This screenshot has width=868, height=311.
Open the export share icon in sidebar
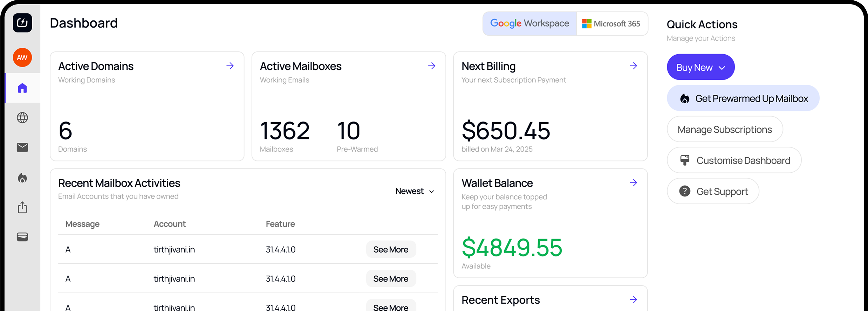pyautogui.click(x=22, y=207)
